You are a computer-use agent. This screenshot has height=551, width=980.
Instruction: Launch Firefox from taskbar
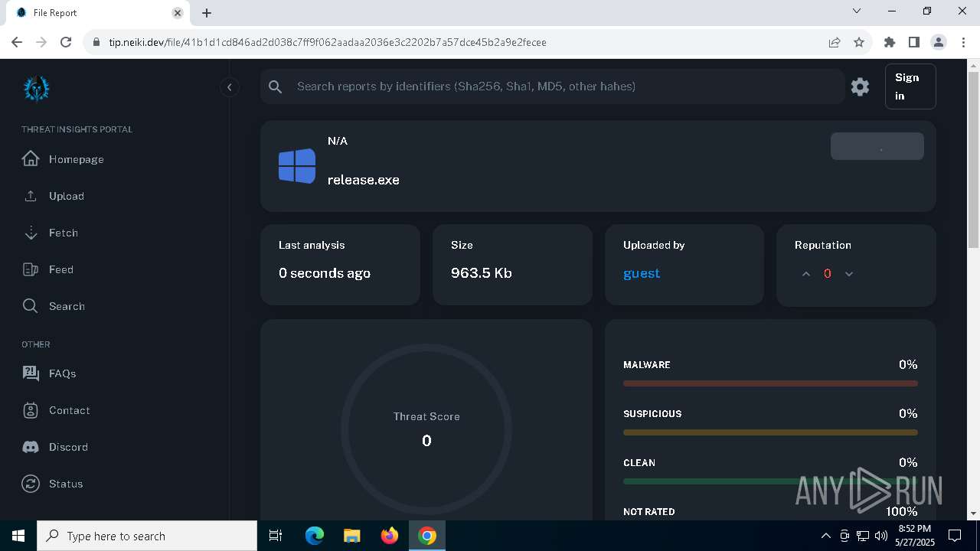[x=390, y=536]
